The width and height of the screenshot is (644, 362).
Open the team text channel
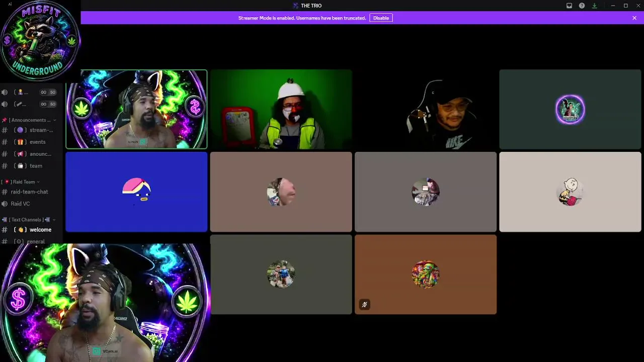tap(29, 166)
